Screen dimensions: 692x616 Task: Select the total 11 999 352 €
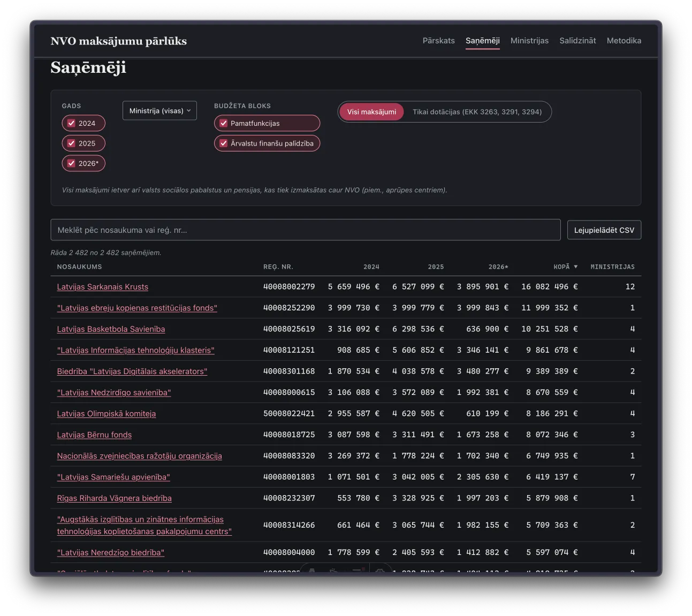click(550, 308)
